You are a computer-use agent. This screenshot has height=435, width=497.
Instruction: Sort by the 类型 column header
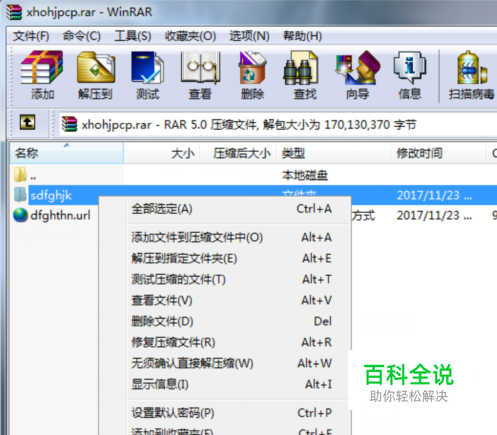coord(333,153)
